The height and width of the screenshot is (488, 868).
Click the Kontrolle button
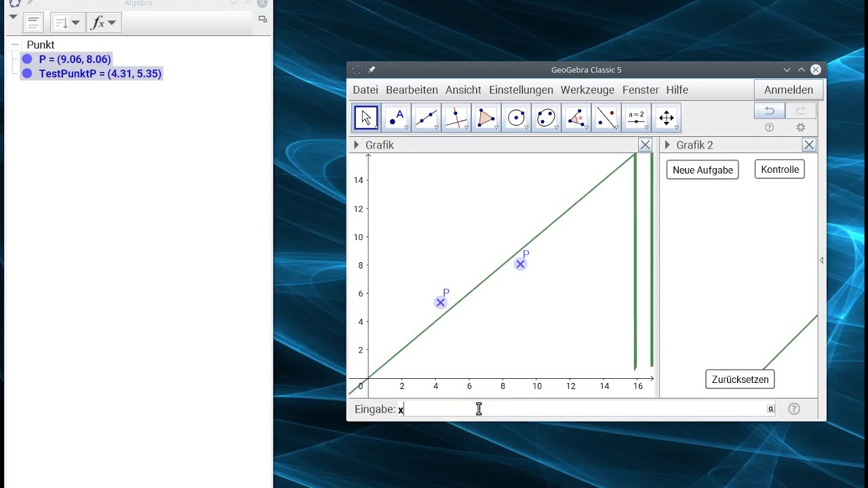click(780, 169)
